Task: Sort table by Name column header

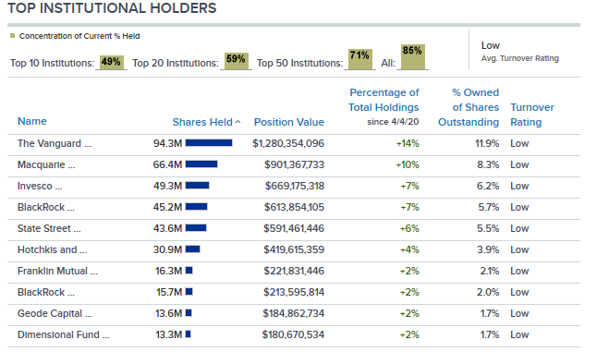Action: [x=31, y=121]
